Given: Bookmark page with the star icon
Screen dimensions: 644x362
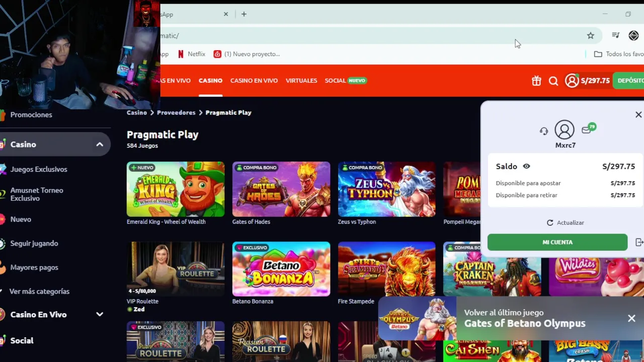Looking at the screenshot, I should [591, 36].
